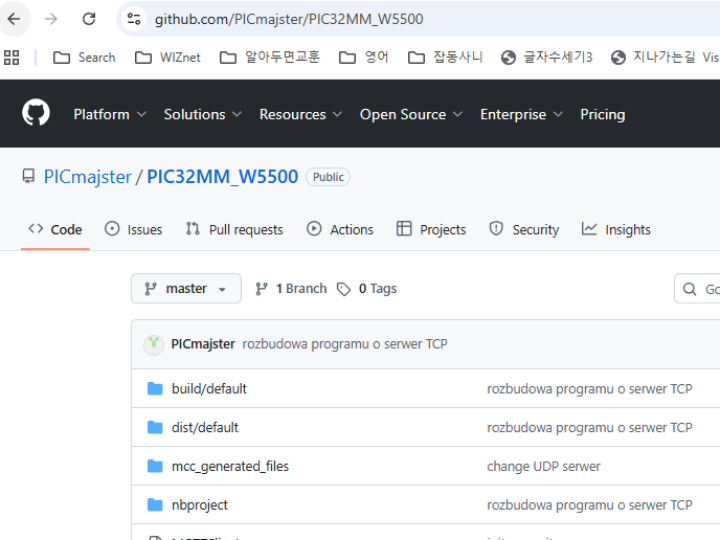Expand the master branch dropdown

pyautogui.click(x=186, y=289)
